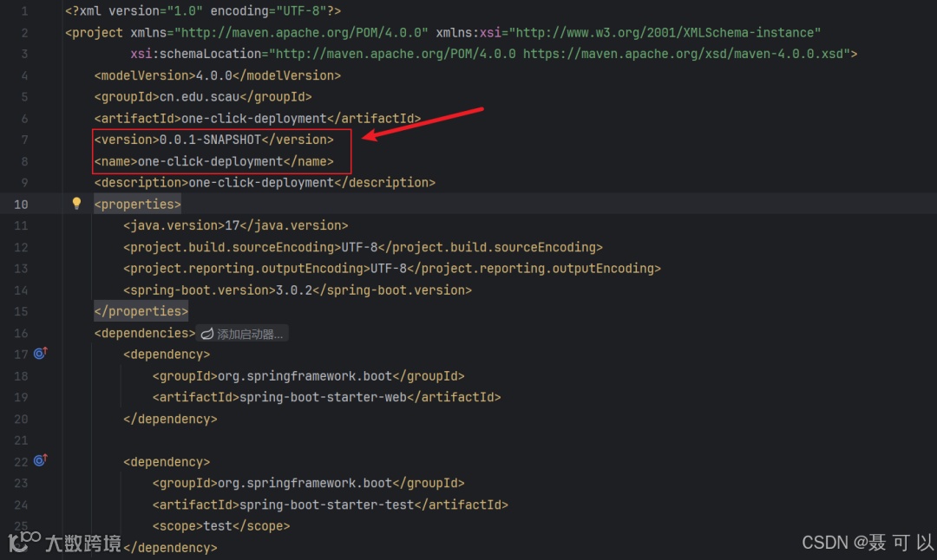Click line number 7 in gutter
Image resolution: width=937 pixels, height=560 pixels.
tap(24, 140)
